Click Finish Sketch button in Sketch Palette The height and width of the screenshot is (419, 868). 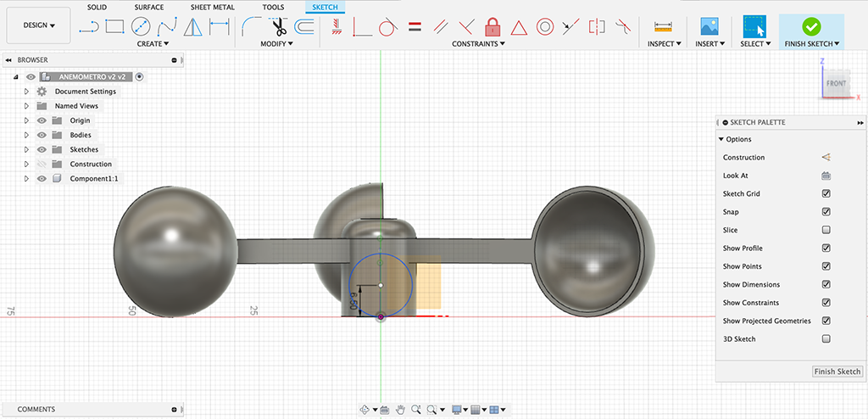(837, 372)
